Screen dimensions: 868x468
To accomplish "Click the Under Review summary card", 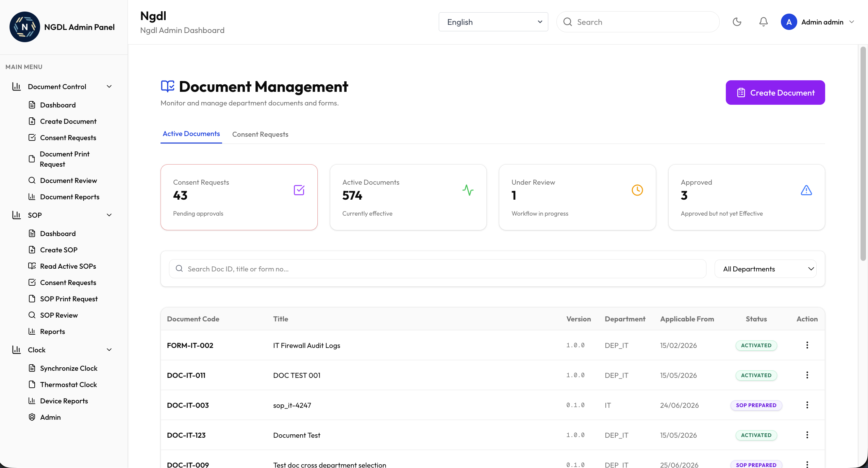I will 577,197.
